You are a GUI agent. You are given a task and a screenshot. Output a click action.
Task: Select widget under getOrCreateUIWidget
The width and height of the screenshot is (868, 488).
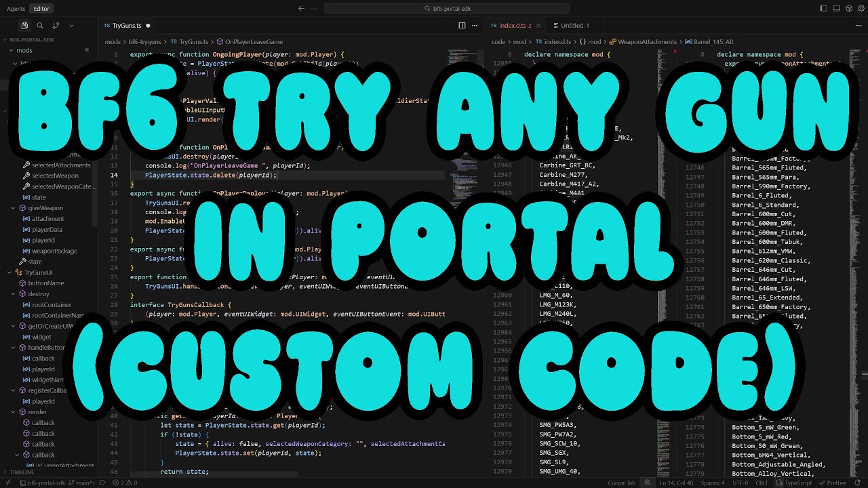tap(41, 337)
